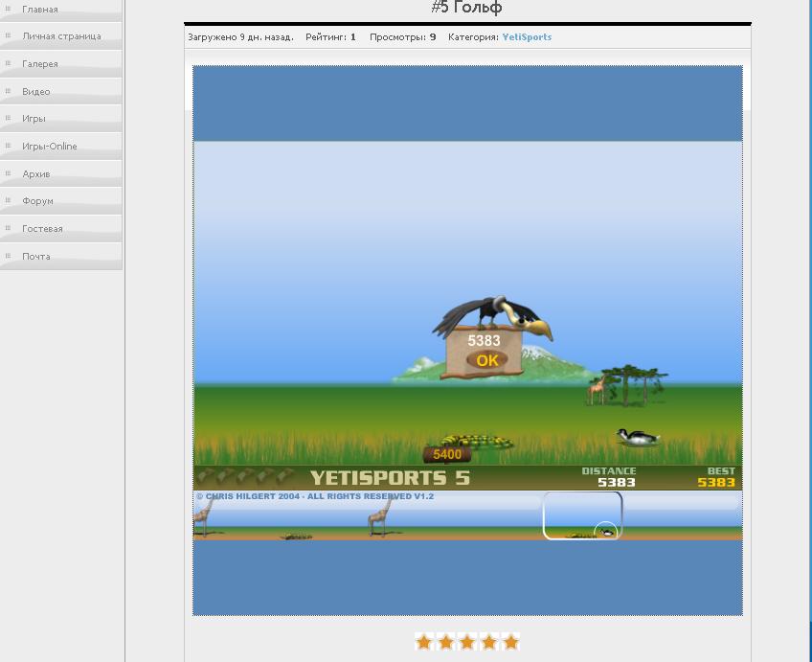Click the 'Просмотры: 9' text
The height and width of the screenshot is (662, 812).
click(x=402, y=36)
